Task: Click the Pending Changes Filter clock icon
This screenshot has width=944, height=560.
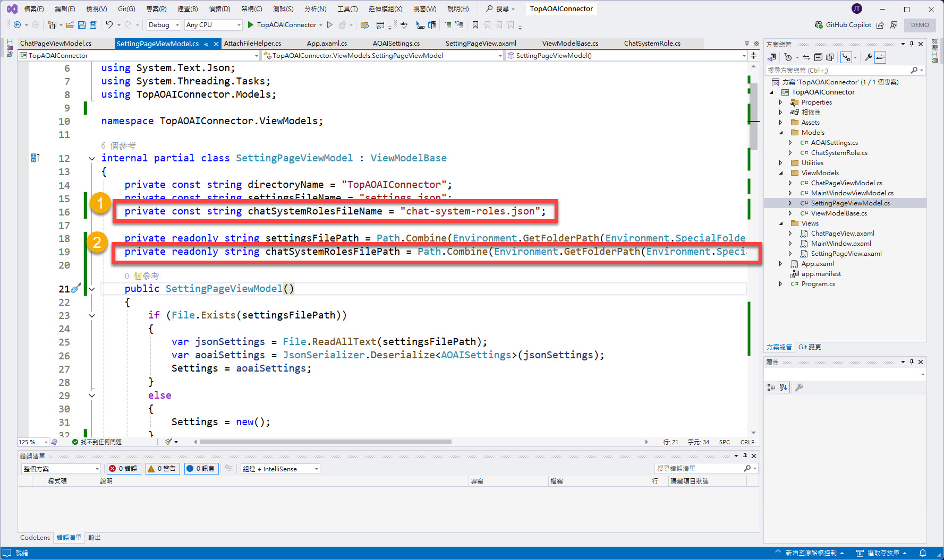Action: point(788,57)
